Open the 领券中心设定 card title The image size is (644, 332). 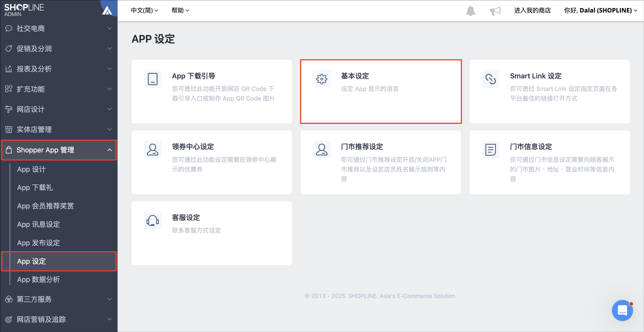(x=193, y=147)
